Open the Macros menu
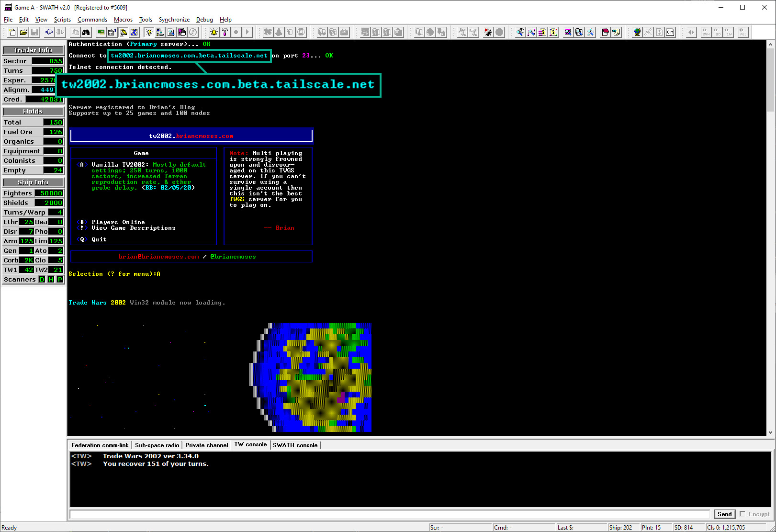The image size is (776, 532). click(123, 20)
